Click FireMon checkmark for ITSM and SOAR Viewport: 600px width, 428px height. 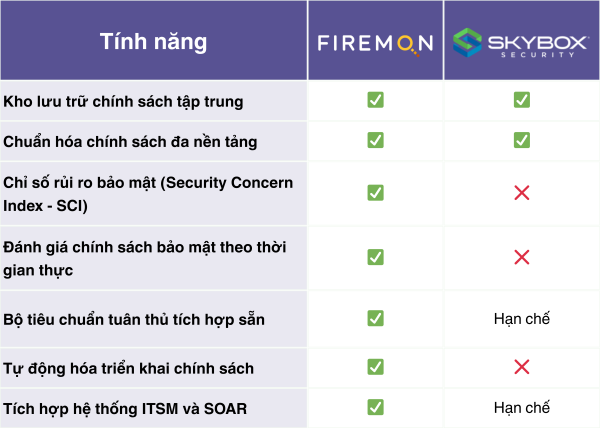click(x=375, y=407)
